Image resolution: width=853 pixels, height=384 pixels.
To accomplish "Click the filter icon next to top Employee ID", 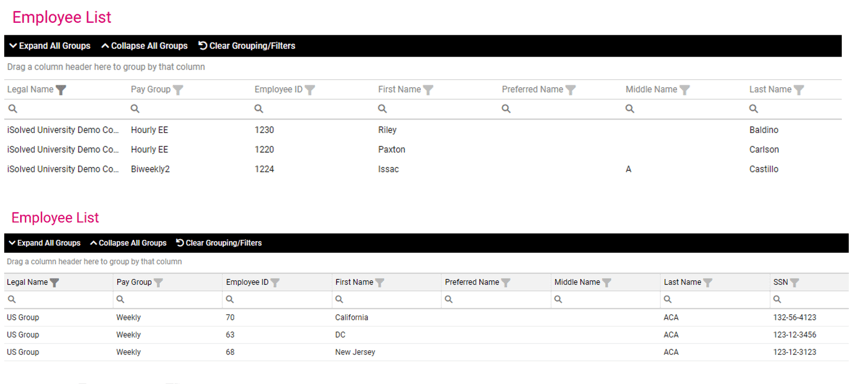I will (310, 90).
